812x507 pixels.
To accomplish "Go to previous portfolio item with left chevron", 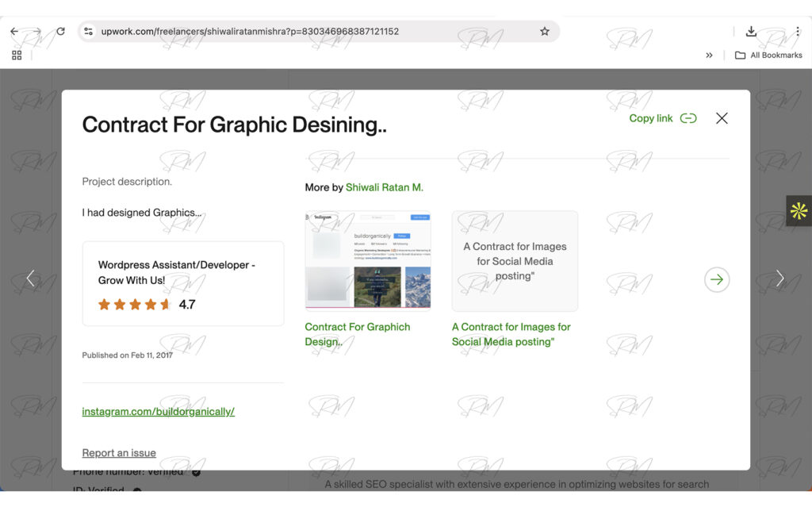I will [31, 278].
